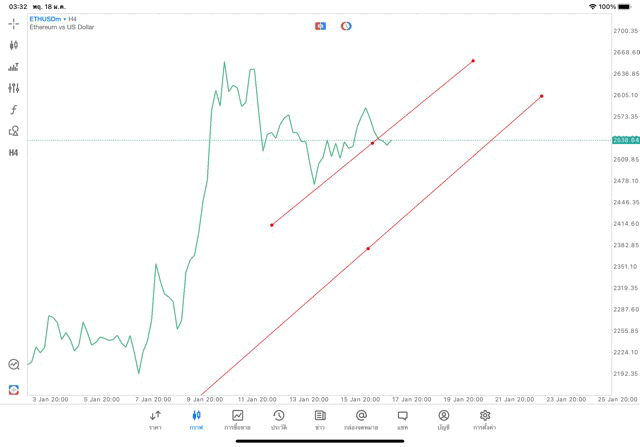Click the function (f) icon
640x447 pixels.
(14, 110)
